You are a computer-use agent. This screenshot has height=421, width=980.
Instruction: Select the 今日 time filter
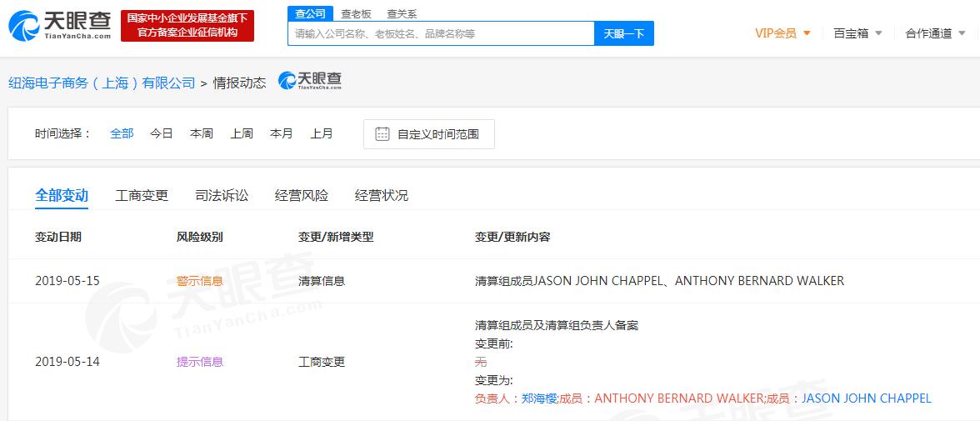(162, 133)
